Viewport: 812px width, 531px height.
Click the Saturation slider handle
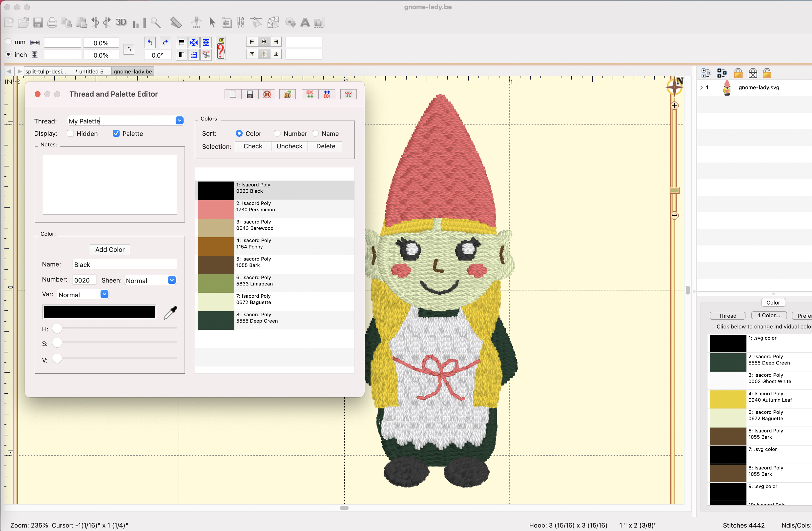click(x=57, y=342)
